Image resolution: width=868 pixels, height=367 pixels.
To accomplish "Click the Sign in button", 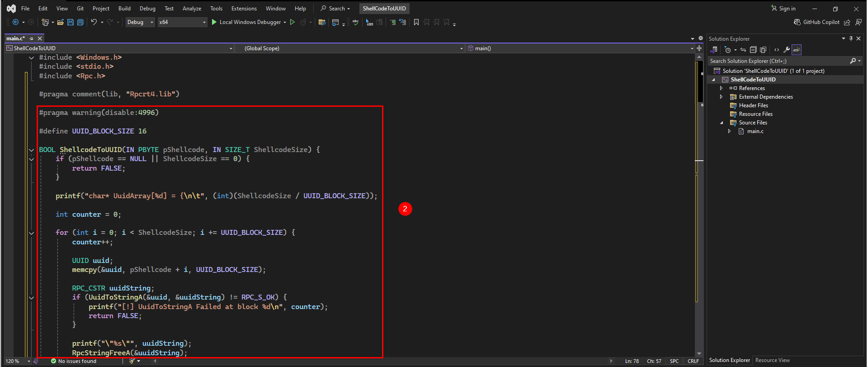I will [x=783, y=9].
